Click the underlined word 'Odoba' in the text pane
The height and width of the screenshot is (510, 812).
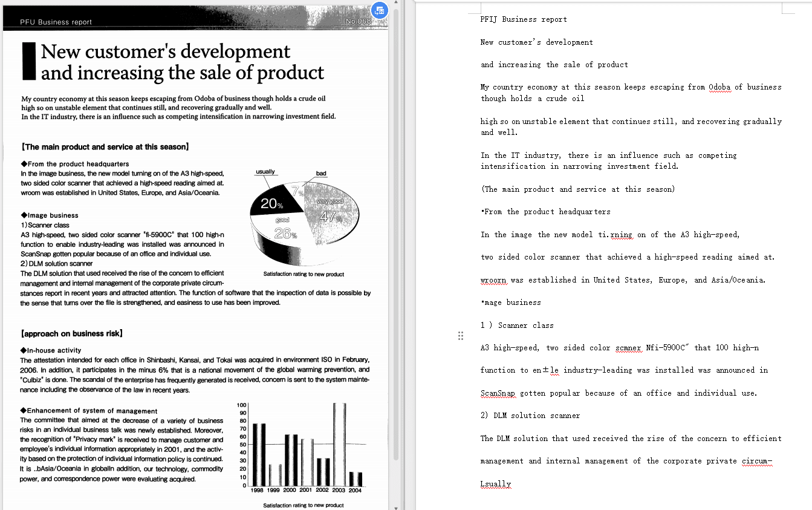tap(719, 87)
